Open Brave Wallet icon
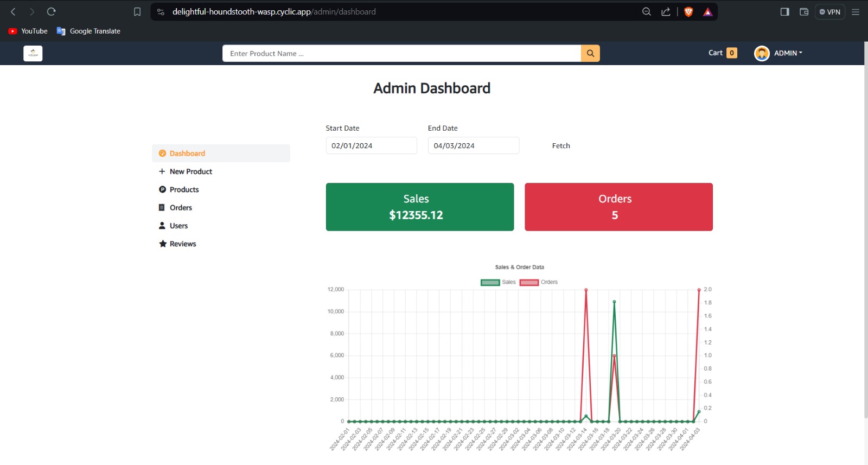This screenshot has height=465, width=868. (x=804, y=11)
